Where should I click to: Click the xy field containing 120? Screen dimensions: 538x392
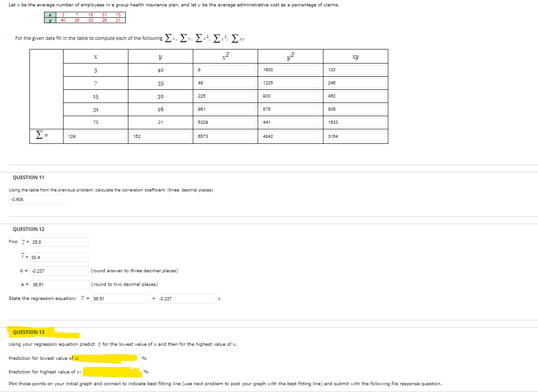[355, 69]
